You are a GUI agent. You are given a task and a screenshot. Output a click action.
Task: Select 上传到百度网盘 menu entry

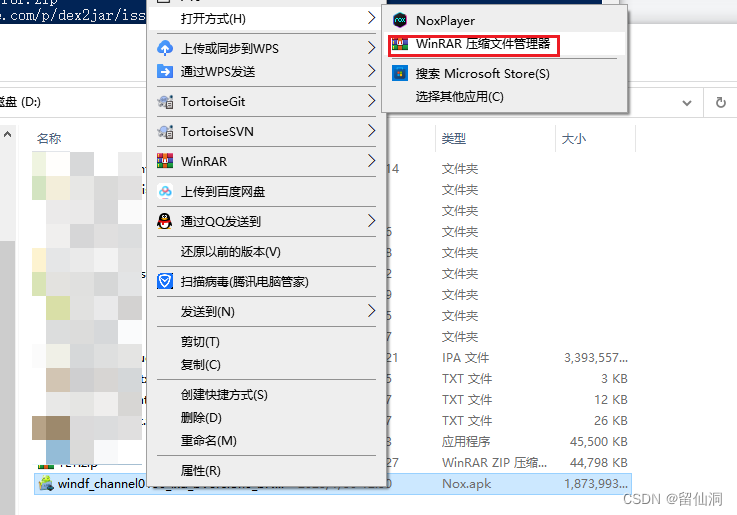[x=266, y=191]
